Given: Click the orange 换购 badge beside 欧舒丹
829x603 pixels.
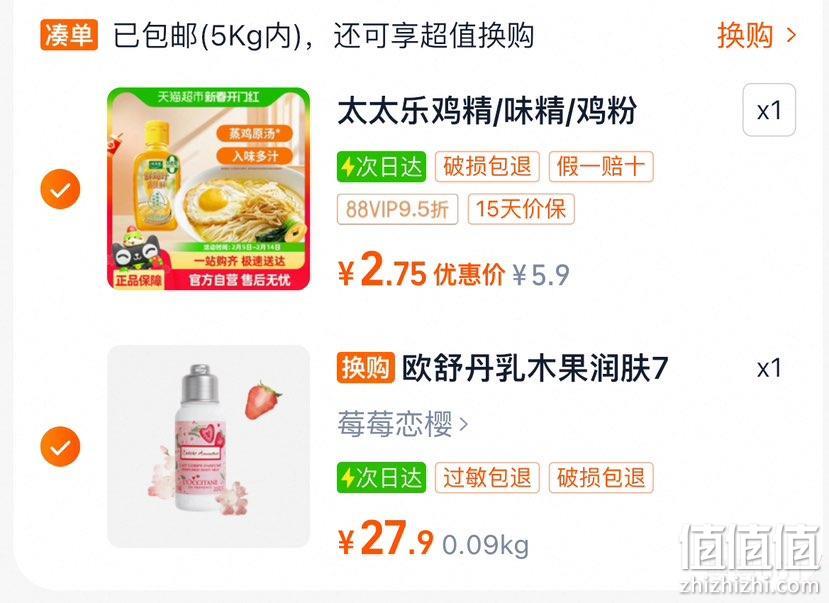Looking at the screenshot, I should (x=365, y=368).
